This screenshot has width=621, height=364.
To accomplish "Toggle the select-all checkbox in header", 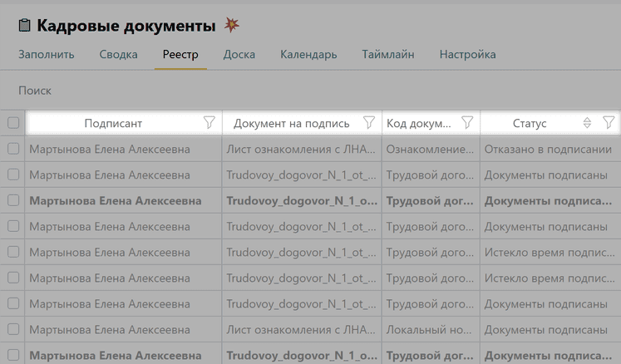I will [x=12, y=123].
